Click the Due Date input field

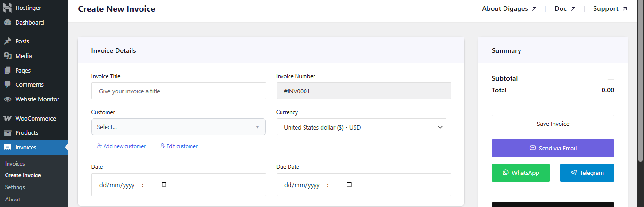tap(364, 184)
